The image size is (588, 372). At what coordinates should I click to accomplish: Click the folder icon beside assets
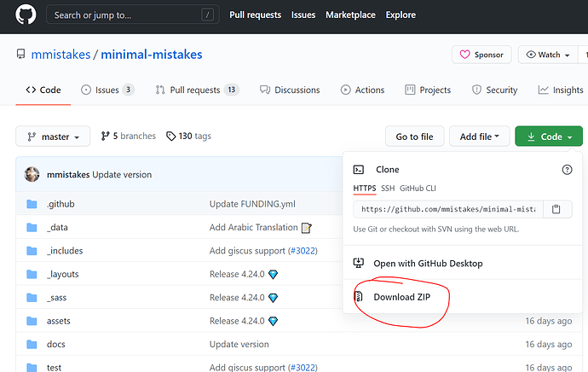pyautogui.click(x=32, y=321)
